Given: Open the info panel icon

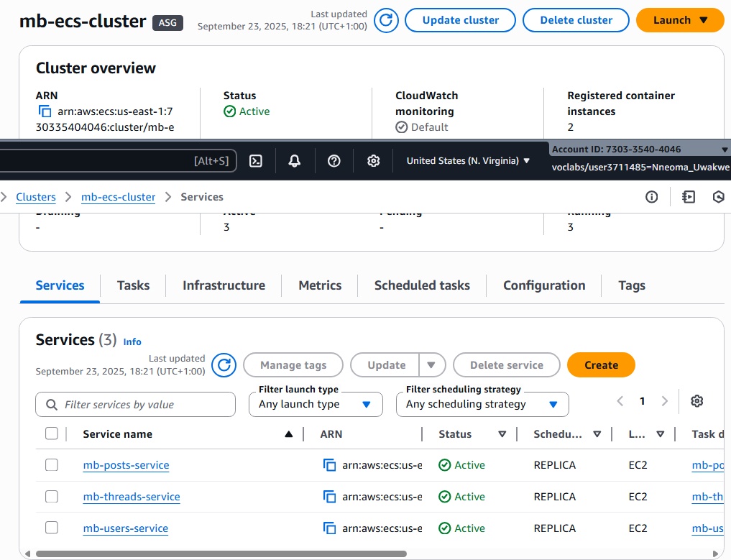Looking at the screenshot, I should (x=652, y=197).
